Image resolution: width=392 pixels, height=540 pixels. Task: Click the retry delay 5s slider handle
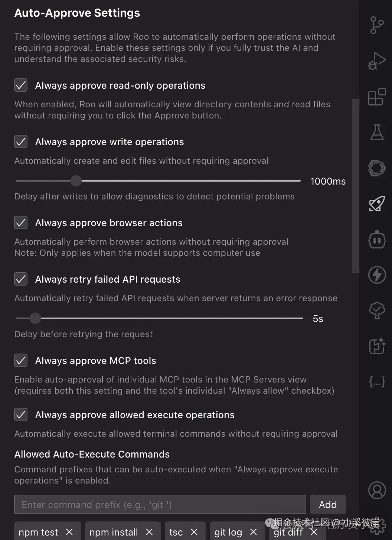(35, 318)
